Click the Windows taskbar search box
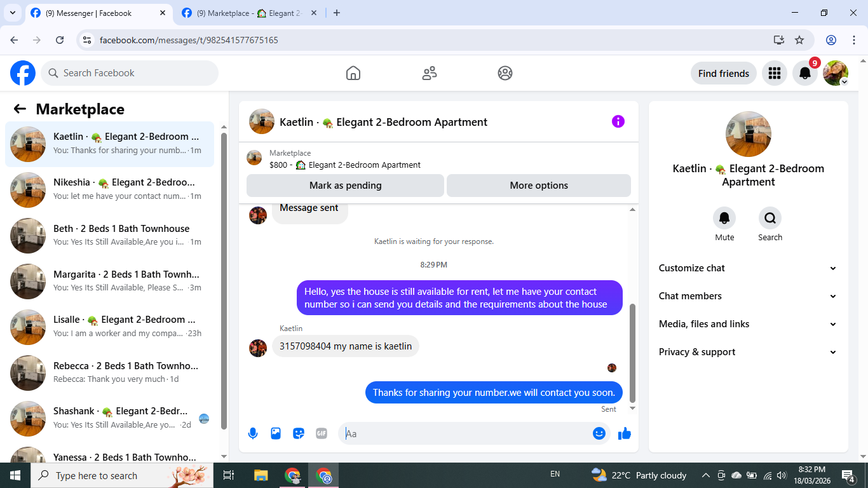This screenshot has width=868, height=488. tap(123, 475)
